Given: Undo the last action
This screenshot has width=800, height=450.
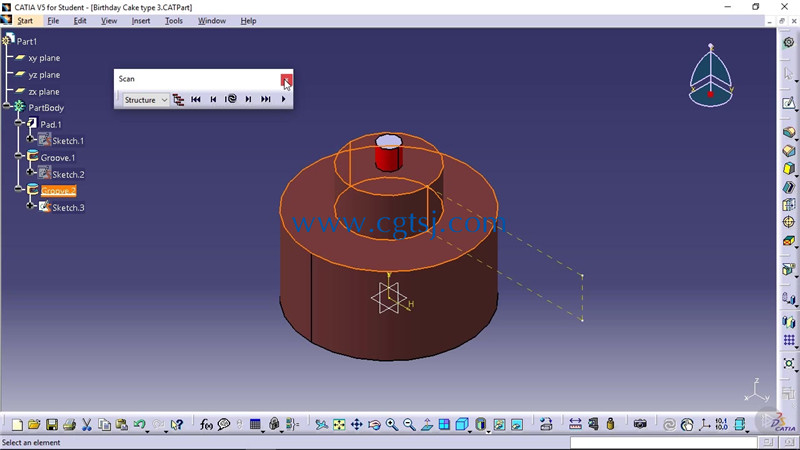Looking at the screenshot, I should coord(139,424).
